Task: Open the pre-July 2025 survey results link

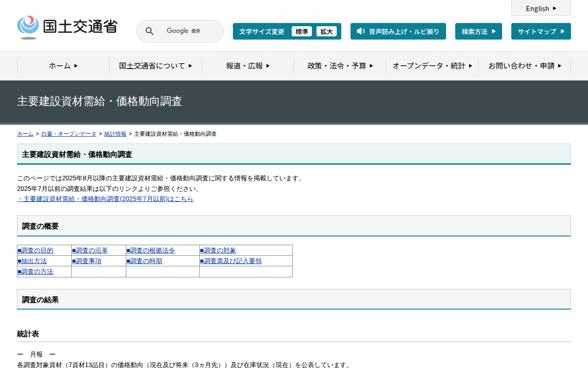Action: [105, 199]
